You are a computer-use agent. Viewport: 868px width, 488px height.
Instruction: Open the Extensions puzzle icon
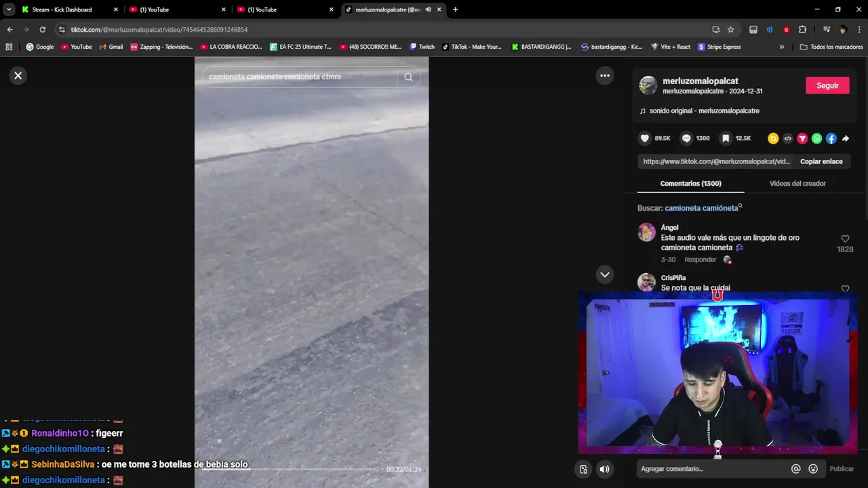click(x=802, y=30)
